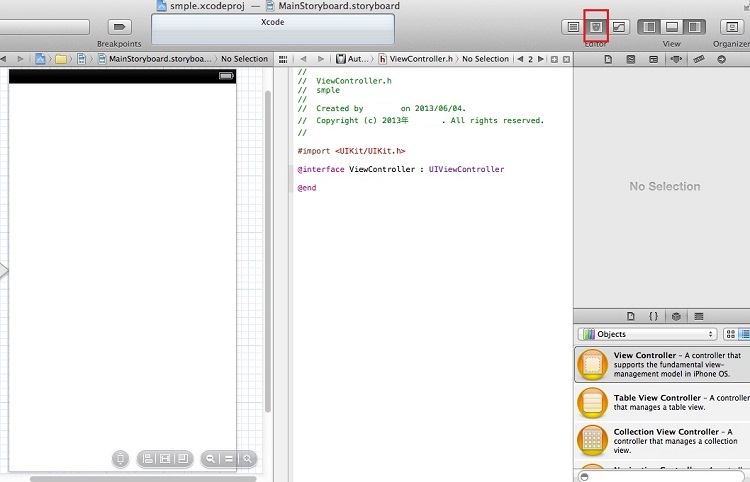Open the Align constraints menu

[x=148, y=459]
